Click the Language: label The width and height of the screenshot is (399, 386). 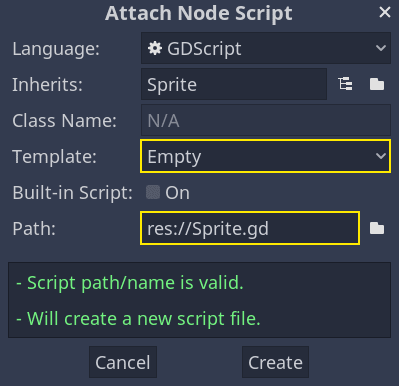56,49
